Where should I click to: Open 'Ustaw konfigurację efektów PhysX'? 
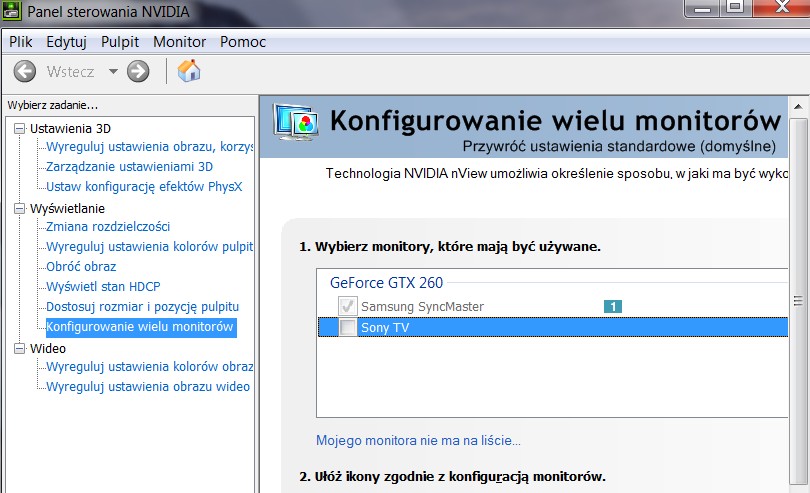[x=144, y=187]
